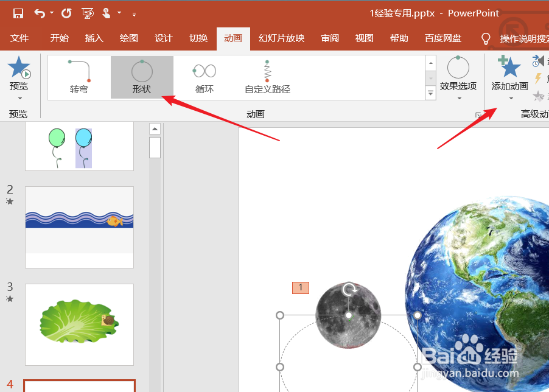This screenshot has height=392, width=549.
Task: Expand the 添加动画 dropdown arrow
Action: (511, 99)
